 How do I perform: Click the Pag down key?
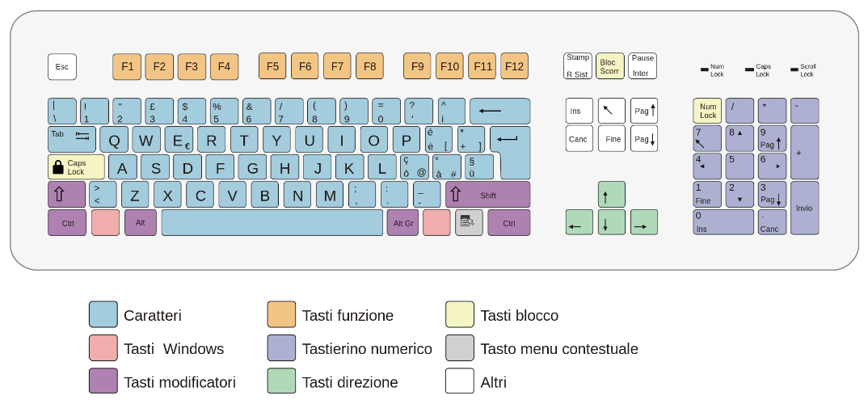644,138
